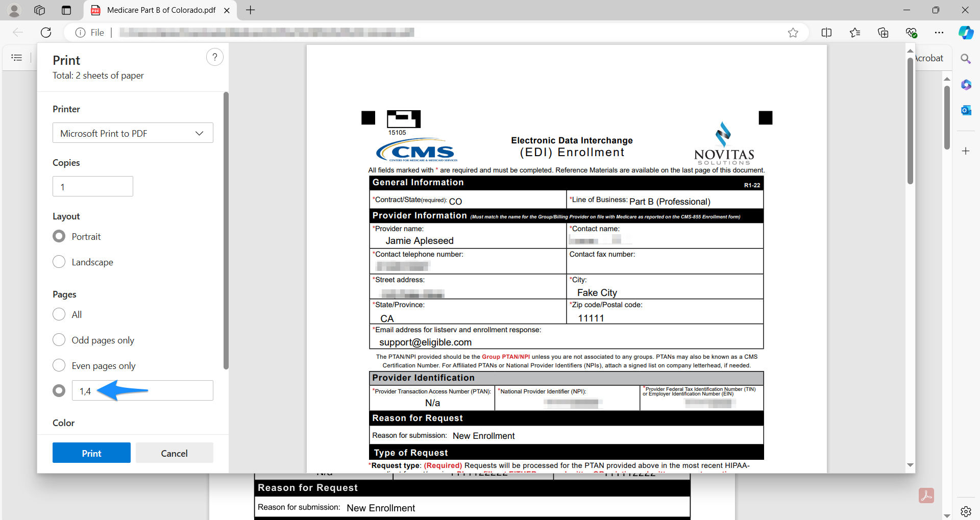Select Landscape layout
This screenshot has height=520, width=980.
pos(59,262)
